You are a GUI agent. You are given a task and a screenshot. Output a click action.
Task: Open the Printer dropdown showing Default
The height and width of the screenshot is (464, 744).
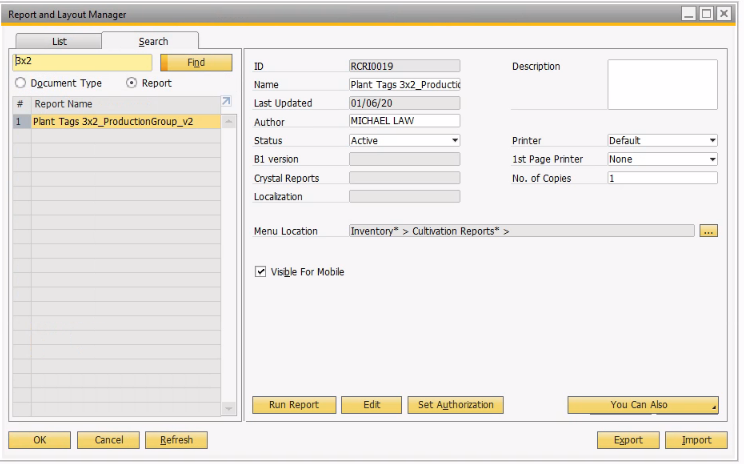(x=662, y=140)
